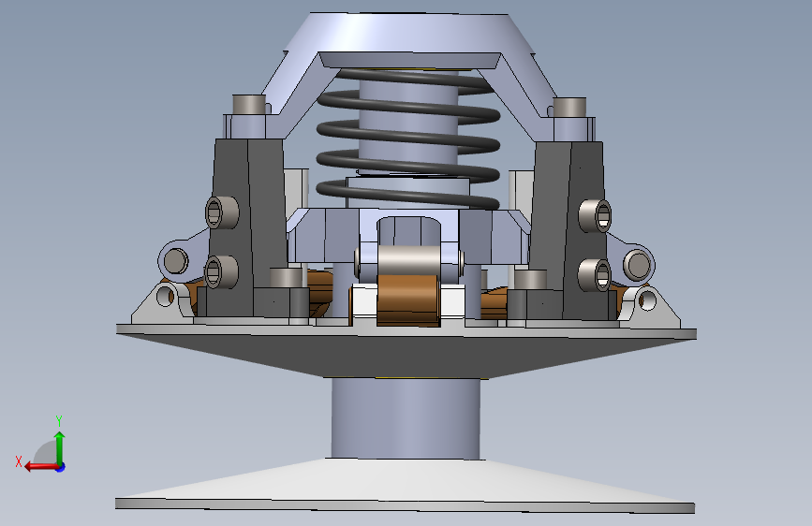
Task: Select the lower bolt on the right tower
Action: point(595,275)
